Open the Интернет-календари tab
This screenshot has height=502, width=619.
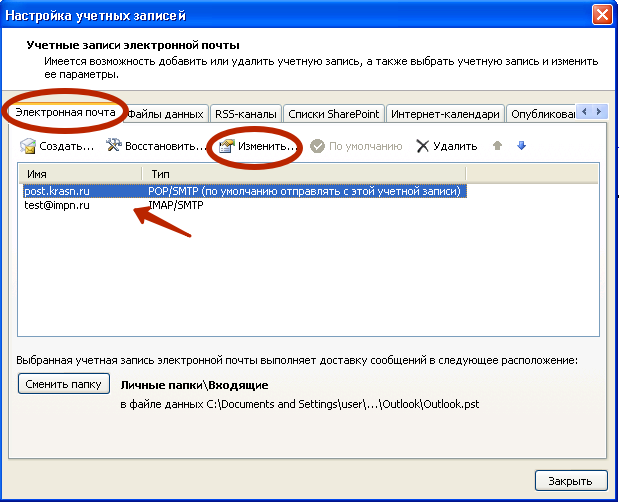click(x=445, y=114)
